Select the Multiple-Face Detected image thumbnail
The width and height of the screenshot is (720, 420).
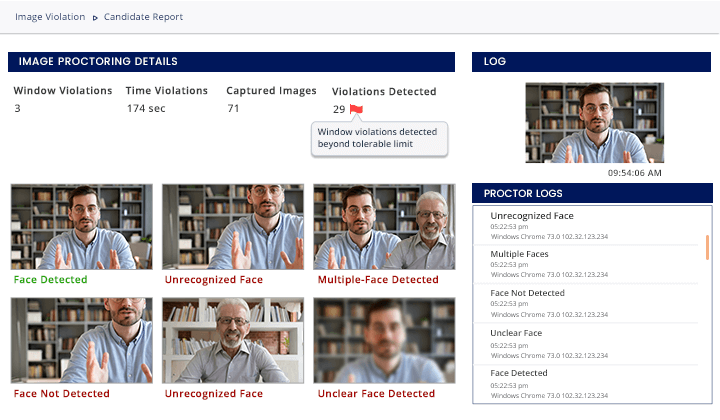point(384,227)
